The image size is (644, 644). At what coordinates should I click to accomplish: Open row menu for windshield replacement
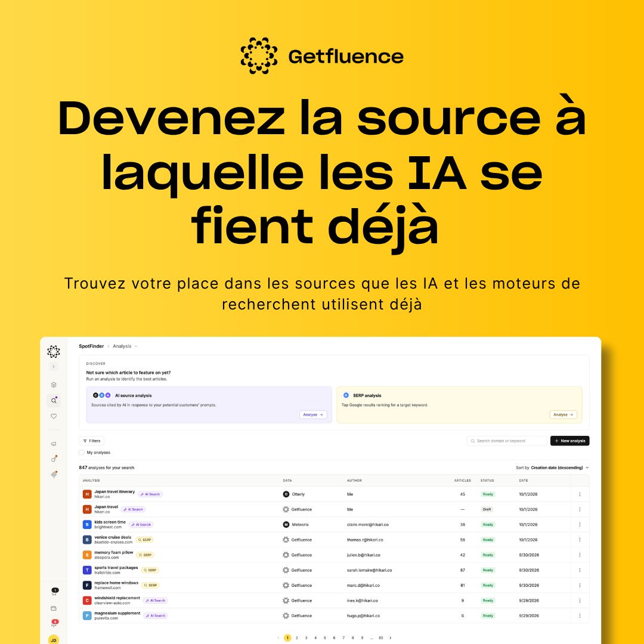pyautogui.click(x=580, y=600)
